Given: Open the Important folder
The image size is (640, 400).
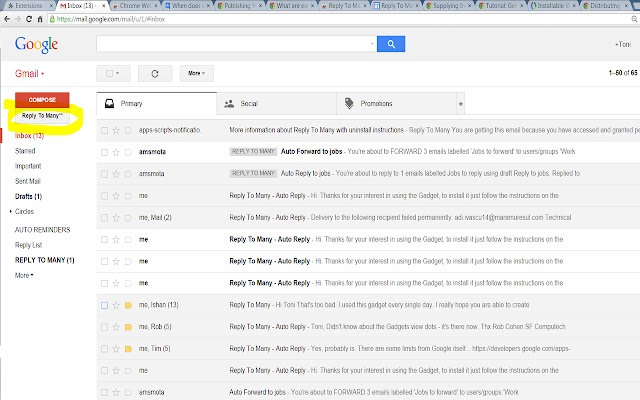Looking at the screenshot, I should click(28, 166).
